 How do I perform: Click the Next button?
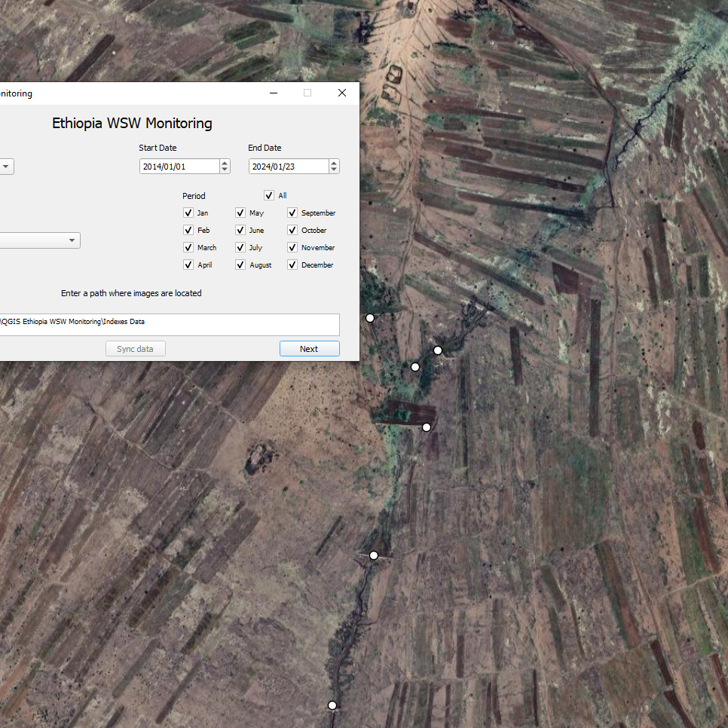pos(309,349)
